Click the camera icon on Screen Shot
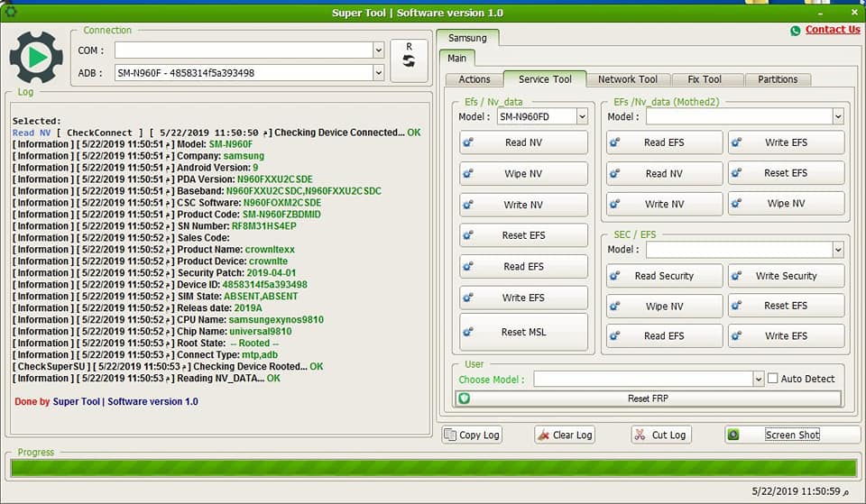This screenshot has height=504, width=866. [733, 435]
